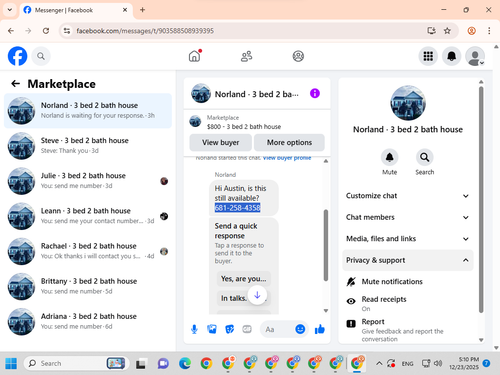
Task: Follow the View buyer profile link
Action: pos(287,158)
